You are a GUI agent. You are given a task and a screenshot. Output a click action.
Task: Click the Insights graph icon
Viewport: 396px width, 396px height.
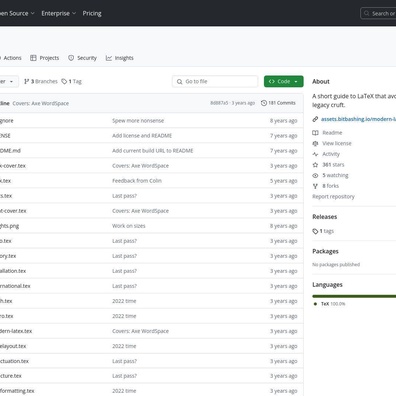[x=109, y=58]
